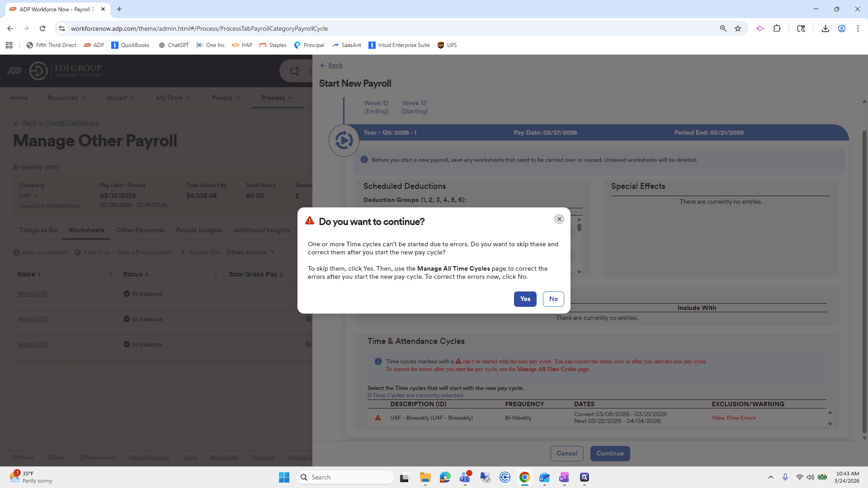
Task: Expand the My Team menu
Action: (x=173, y=98)
